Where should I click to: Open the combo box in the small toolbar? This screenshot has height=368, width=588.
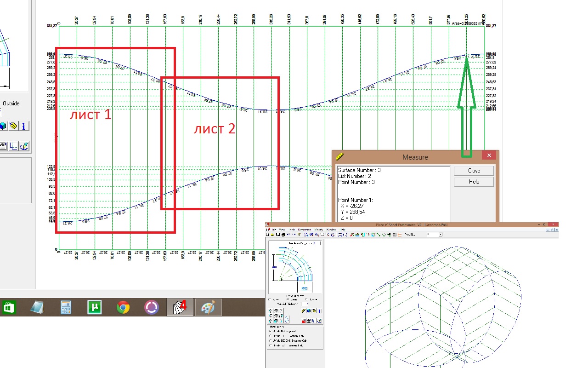click(435, 234)
